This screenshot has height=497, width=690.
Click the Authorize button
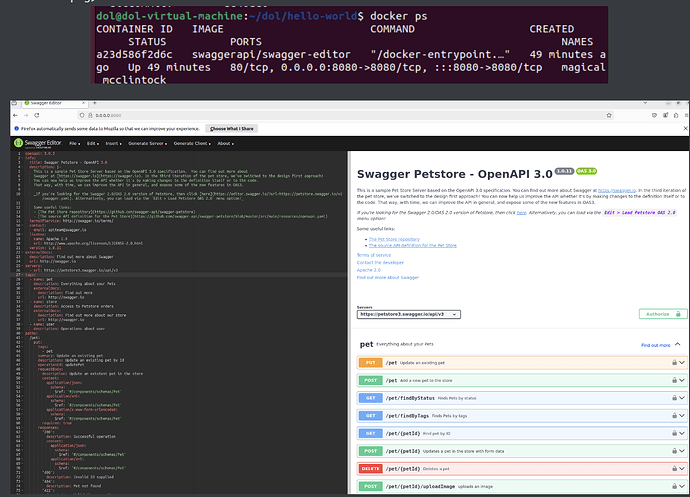tap(663, 313)
